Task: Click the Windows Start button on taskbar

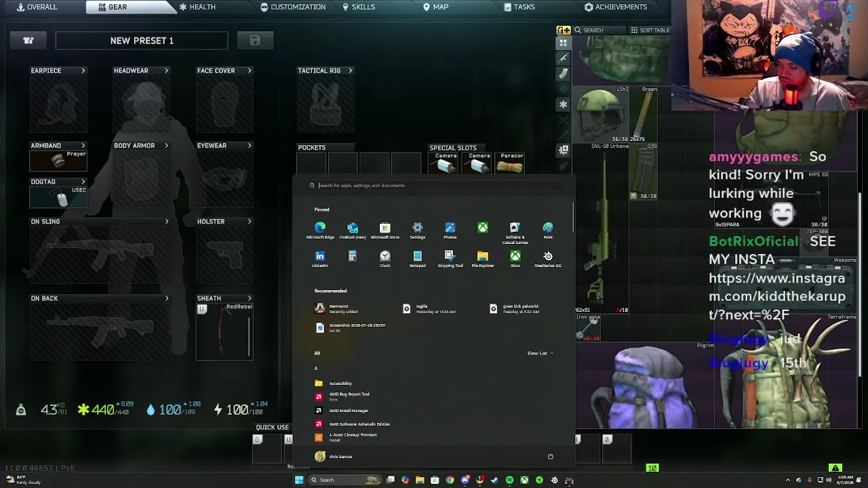Action: (x=299, y=480)
